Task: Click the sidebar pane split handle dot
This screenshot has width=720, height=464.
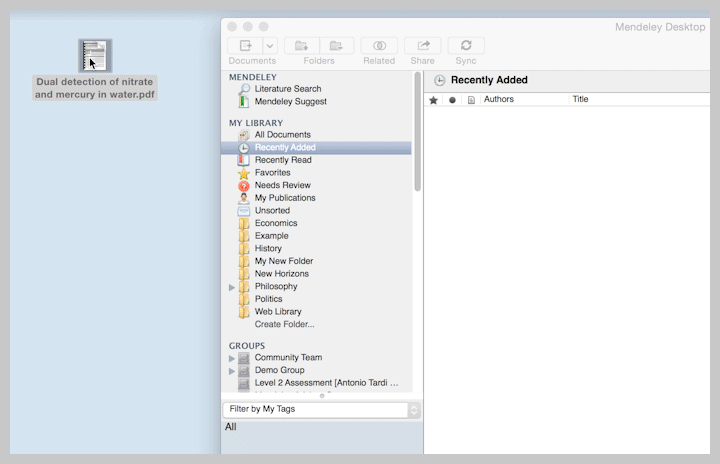Action: pos(322,396)
